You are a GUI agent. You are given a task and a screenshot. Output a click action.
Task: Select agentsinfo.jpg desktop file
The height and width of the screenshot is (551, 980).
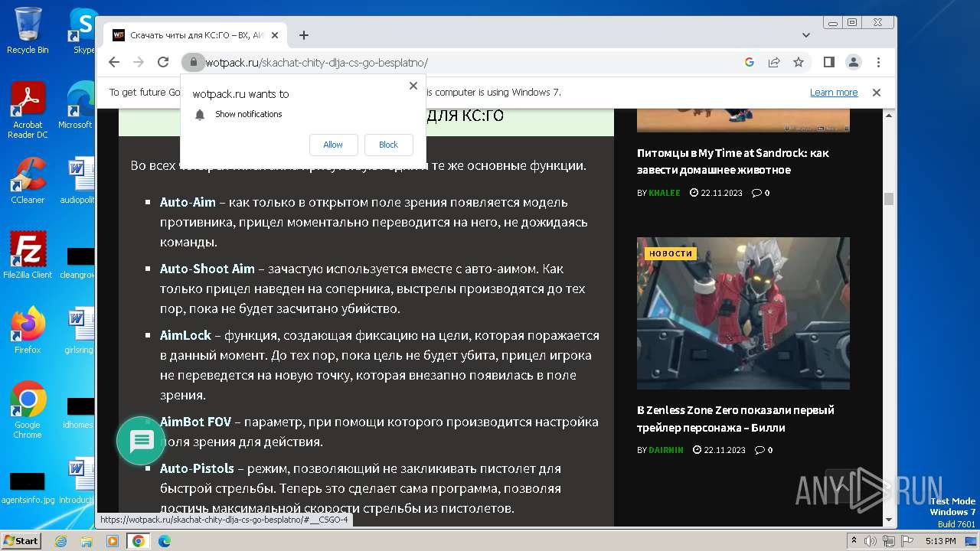(x=28, y=486)
